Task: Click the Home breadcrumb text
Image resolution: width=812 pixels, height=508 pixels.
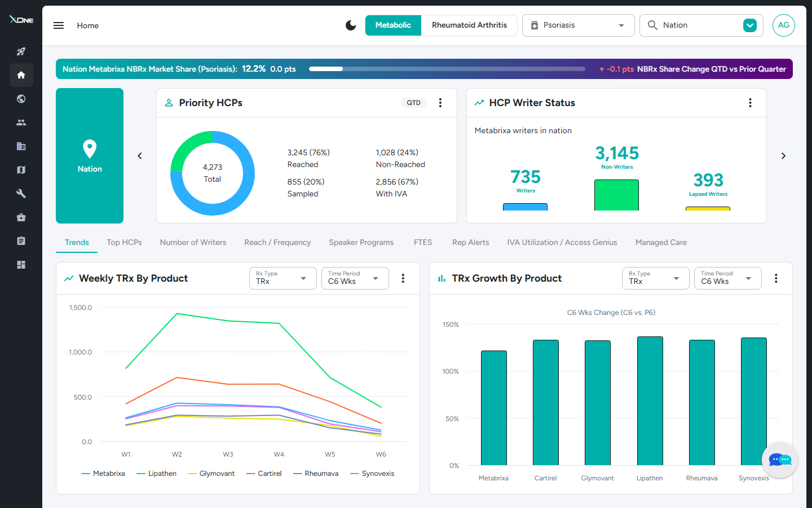Action: click(88, 25)
